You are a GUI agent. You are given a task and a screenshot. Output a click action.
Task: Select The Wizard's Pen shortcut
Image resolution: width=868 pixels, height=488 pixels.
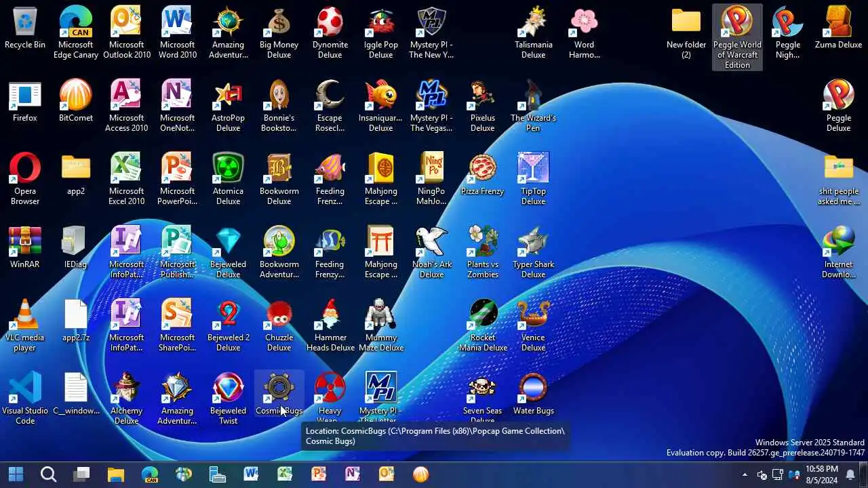[x=534, y=105]
